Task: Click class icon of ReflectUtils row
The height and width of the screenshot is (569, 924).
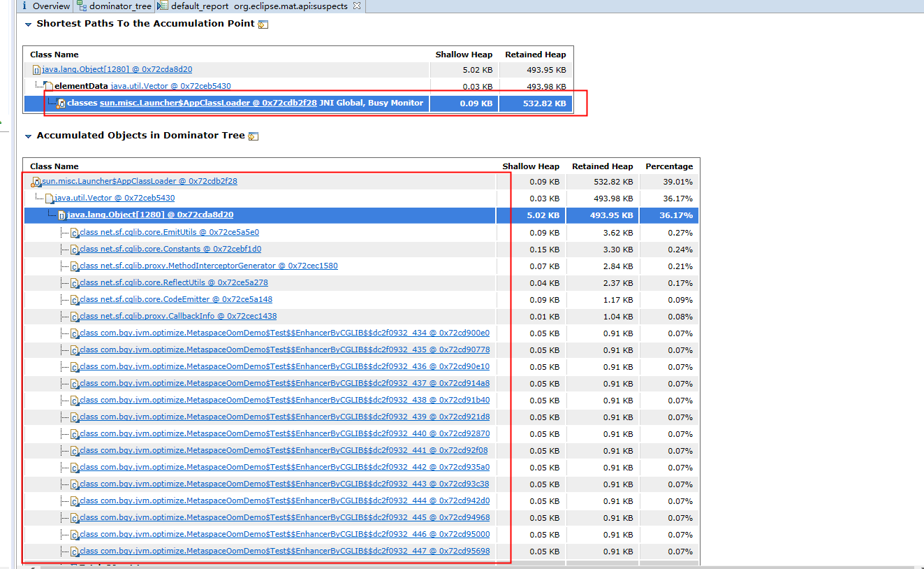Action: click(x=74, y=283)
